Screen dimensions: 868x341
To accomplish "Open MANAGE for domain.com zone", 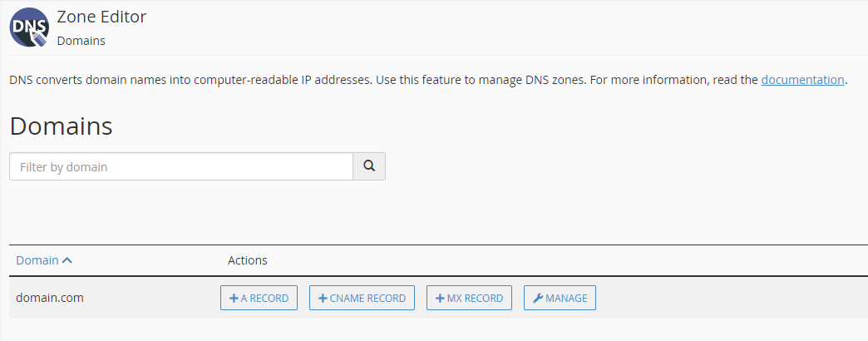I will (560, 298).
